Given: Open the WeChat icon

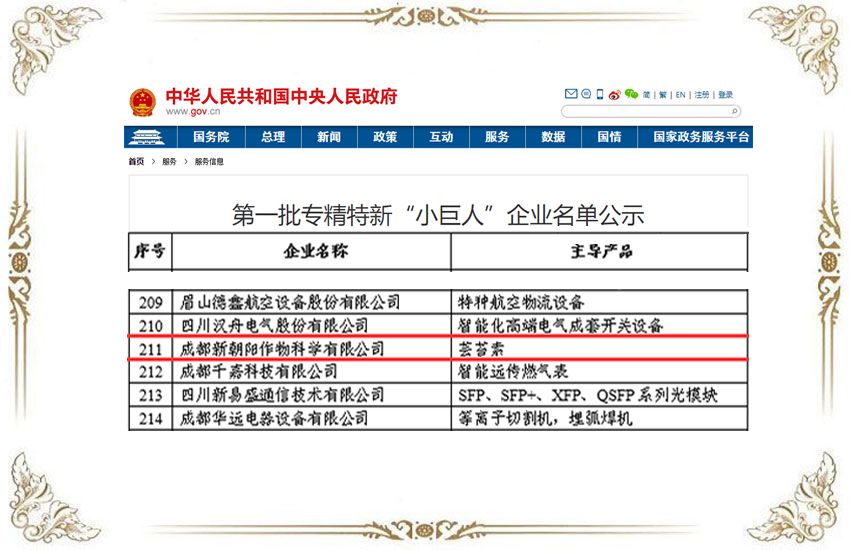Looking at the screenshot, I should (631, 95).
